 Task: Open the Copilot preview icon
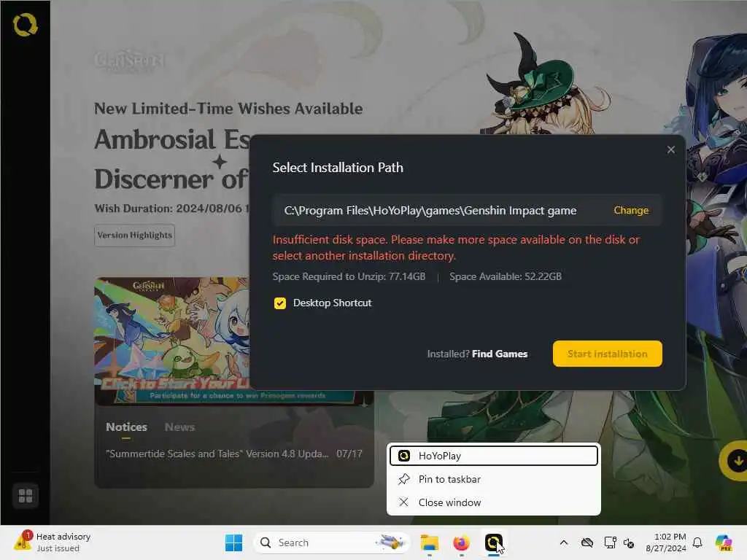coord(724,542)
